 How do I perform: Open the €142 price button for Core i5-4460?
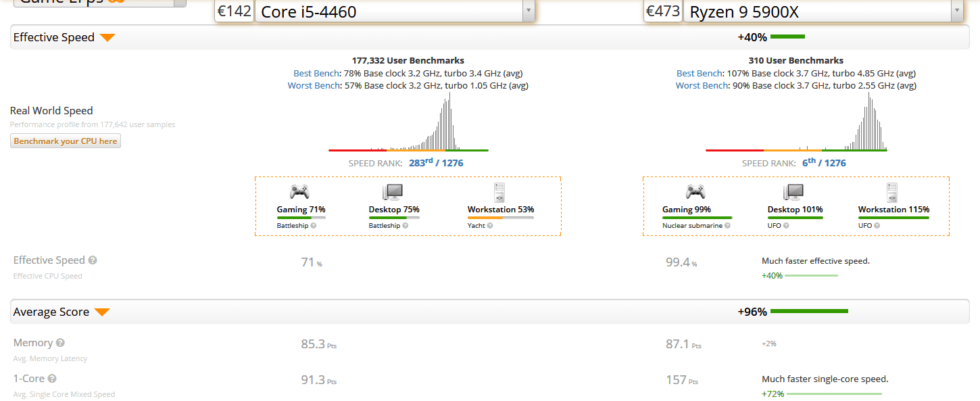(235, 11)
